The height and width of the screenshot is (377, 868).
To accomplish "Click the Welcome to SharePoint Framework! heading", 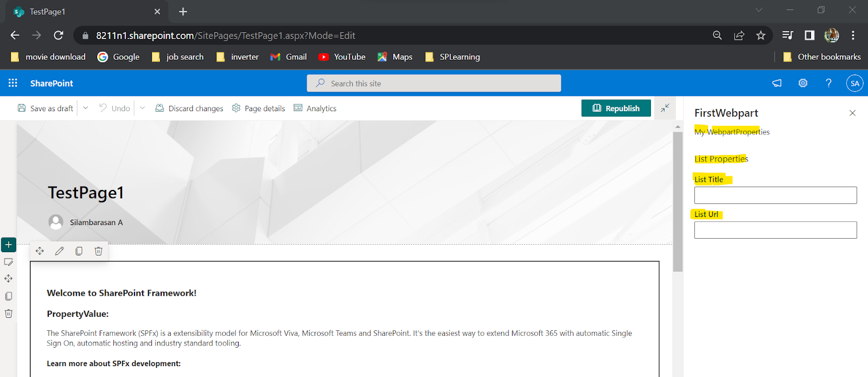I will click(x=122, y=293).
